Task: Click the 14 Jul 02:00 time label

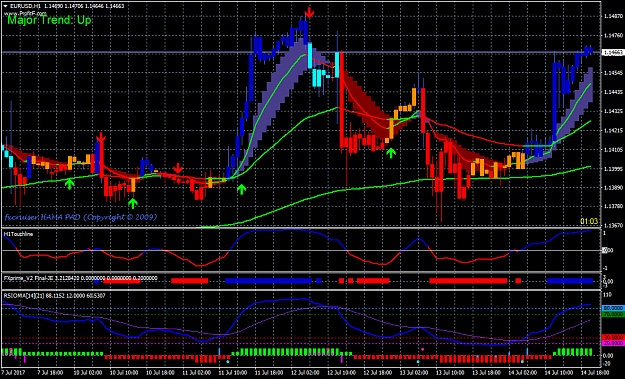Action: click(x=524, y=373)
